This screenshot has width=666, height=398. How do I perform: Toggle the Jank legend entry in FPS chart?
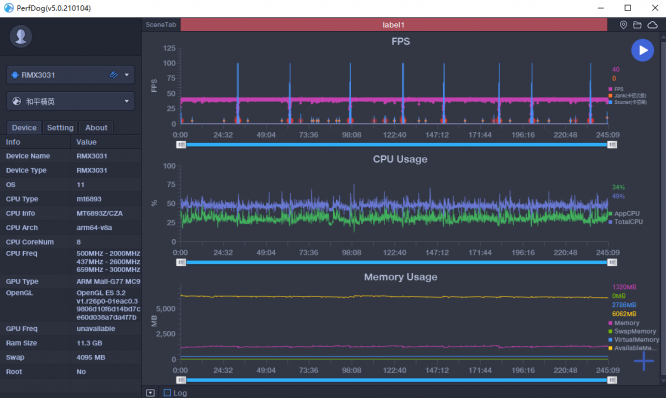(x=627, y=96)
